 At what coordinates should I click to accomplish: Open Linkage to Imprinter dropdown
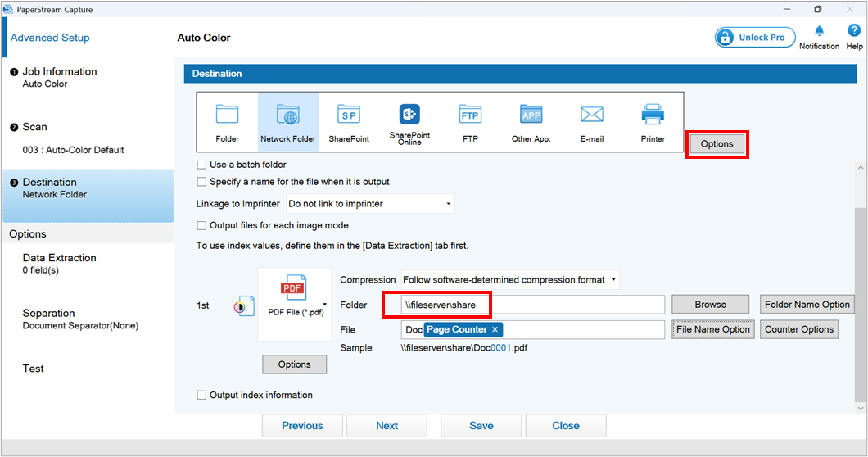click(x=370, y=204)
